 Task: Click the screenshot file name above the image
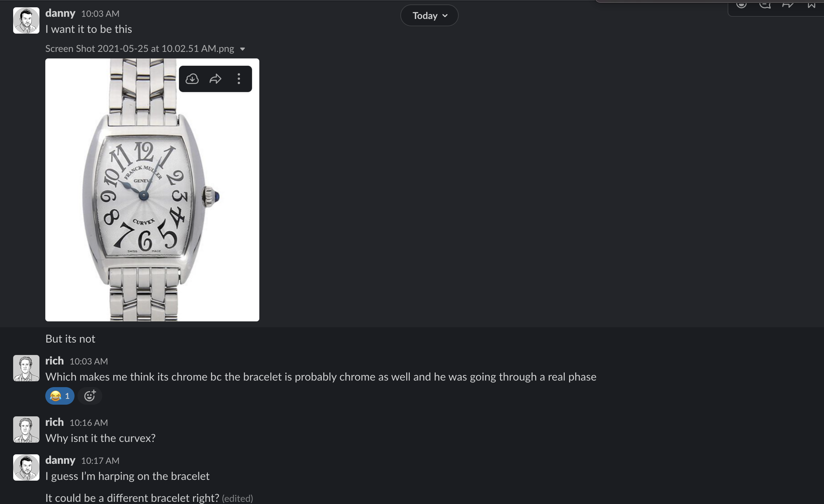tap(140, 49)
